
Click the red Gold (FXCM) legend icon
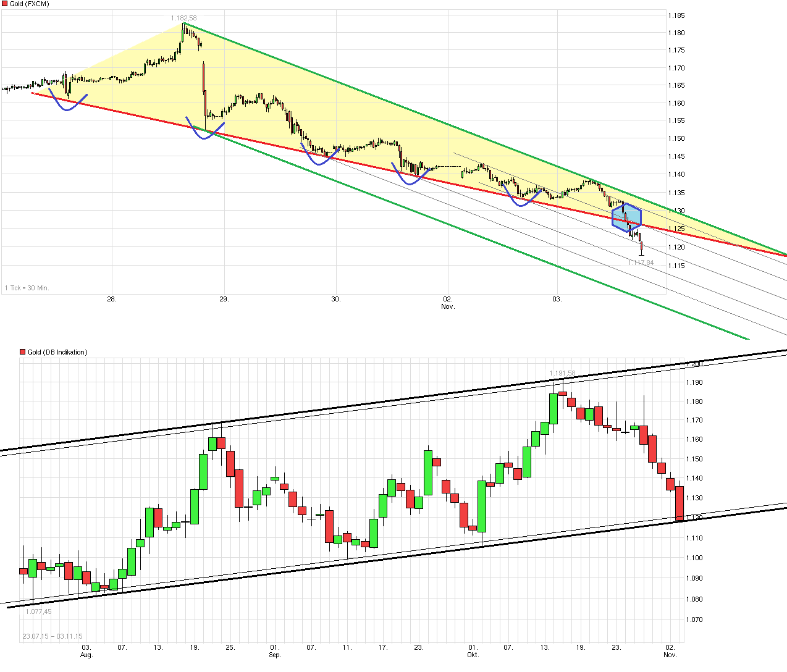pos(6,4)
